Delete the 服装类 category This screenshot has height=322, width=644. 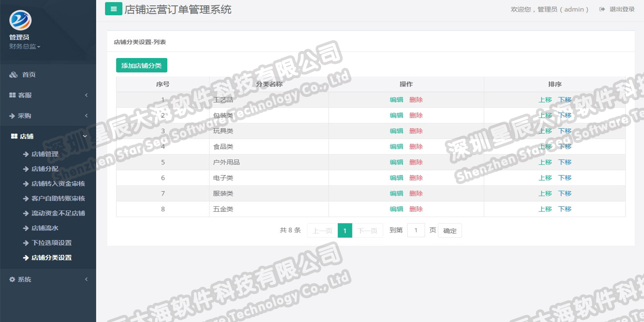[416, 194]
